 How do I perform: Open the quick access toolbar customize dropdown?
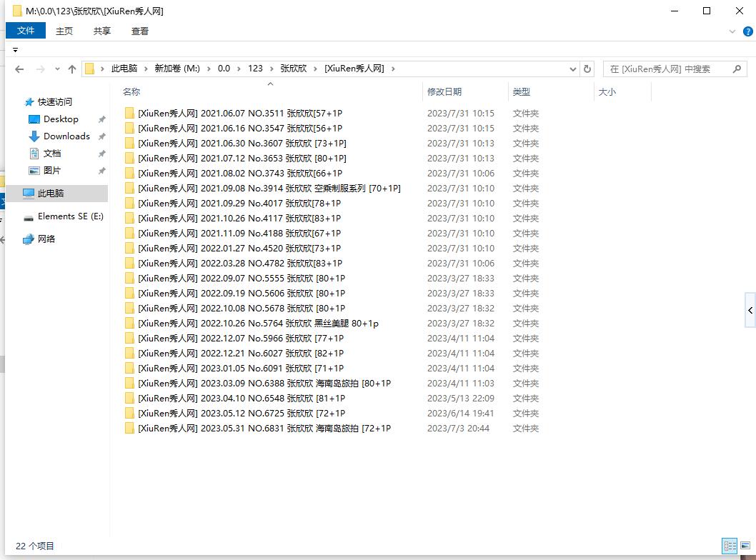click(16, 49)
